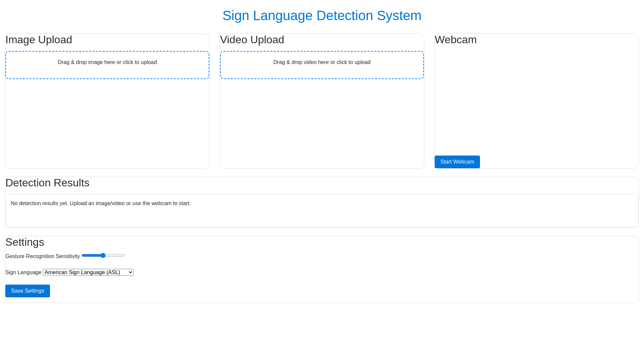Click the Webcam section heading
The height and width of the screenshot is (362, 644).
click(x=455, y=40)
